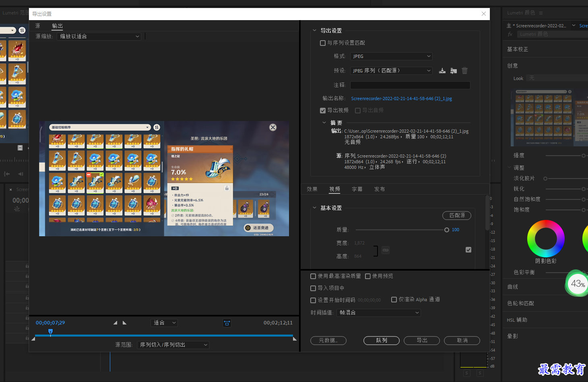The height and width of the screenshot is (382, 588).
Task: Click the set in point triangle icon
Action: (x=116, y=323)
